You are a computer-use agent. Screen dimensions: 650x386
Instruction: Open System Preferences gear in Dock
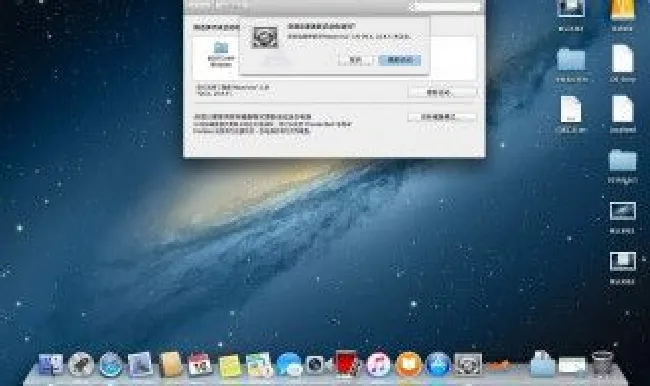point(468,365)
